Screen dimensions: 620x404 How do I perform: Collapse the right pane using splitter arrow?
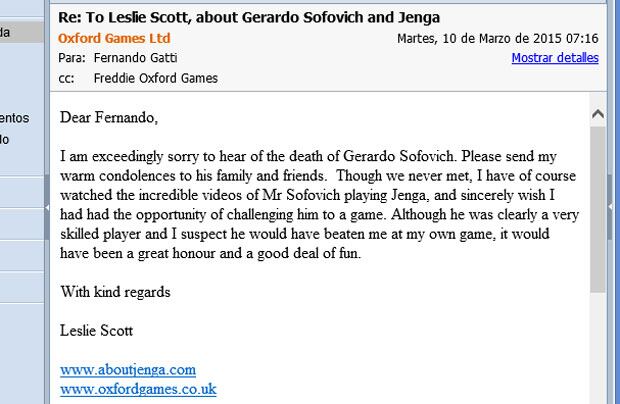610,206
